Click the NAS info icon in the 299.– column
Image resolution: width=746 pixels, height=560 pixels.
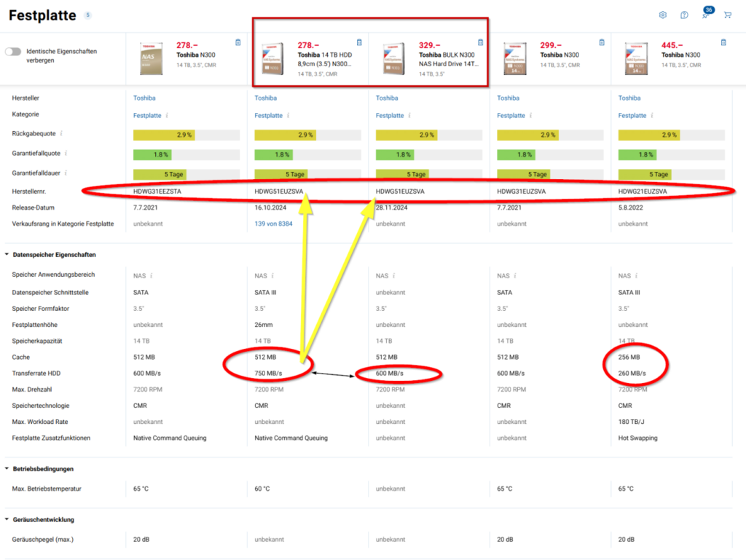[x=515, y=276]
